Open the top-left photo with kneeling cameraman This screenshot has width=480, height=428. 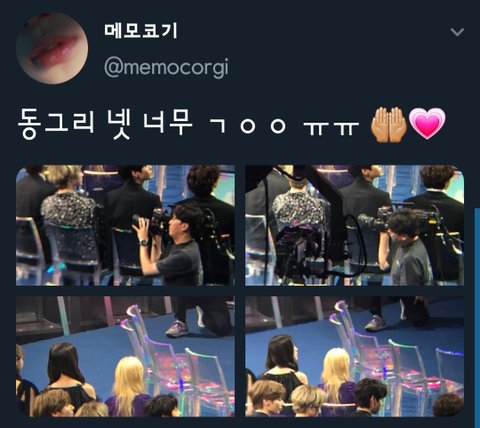[125, 225]
